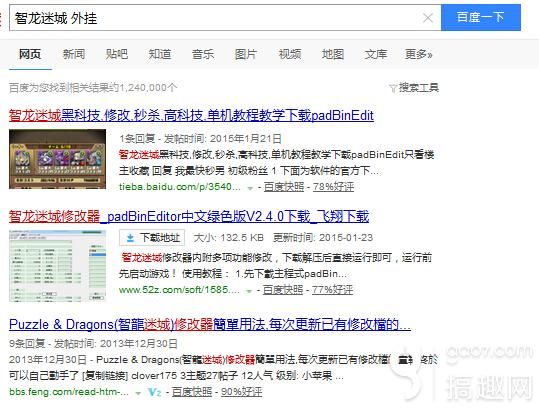Open www.52z.com/soft/1585 URL link
The width and height of the screenshot is (539, 409).
pyautogui.click(x=179, y=290)
